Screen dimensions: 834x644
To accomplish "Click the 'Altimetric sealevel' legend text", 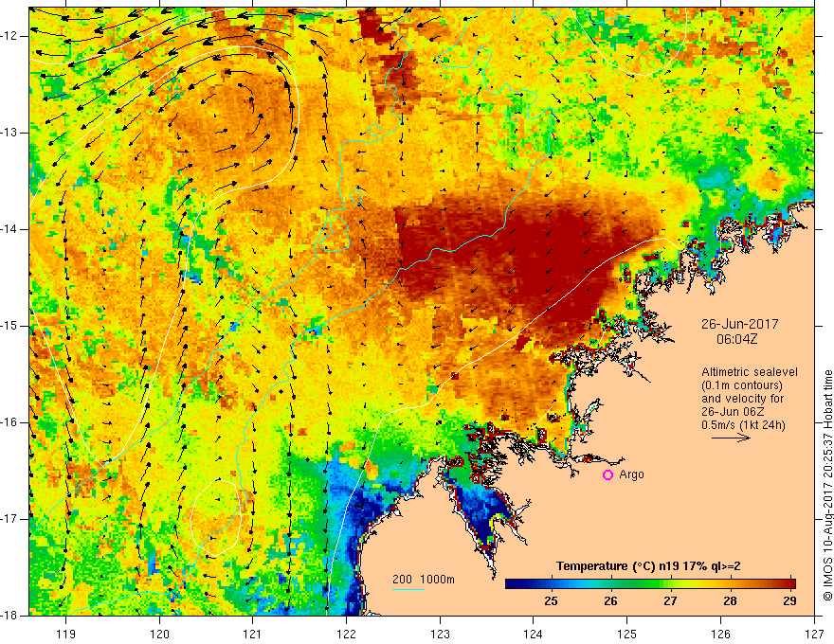I will pyautogui.click(x=750, y=372).
